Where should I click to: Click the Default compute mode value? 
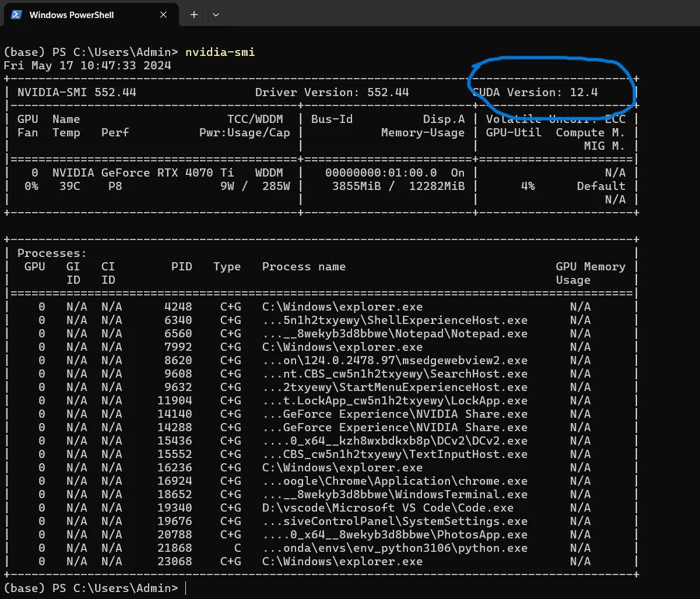pyautogui.click(x=601, y=186)
